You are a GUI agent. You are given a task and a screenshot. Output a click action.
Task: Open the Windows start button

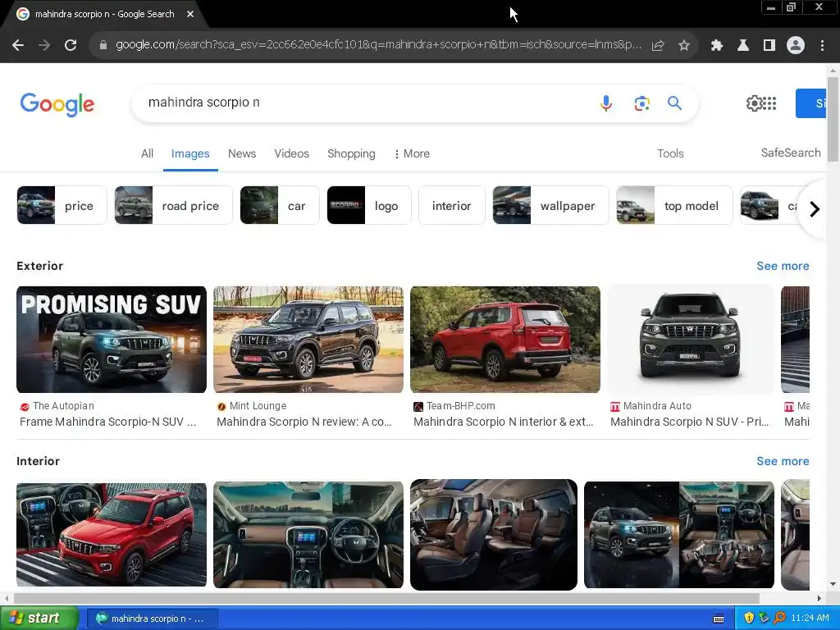pos(39,618)
